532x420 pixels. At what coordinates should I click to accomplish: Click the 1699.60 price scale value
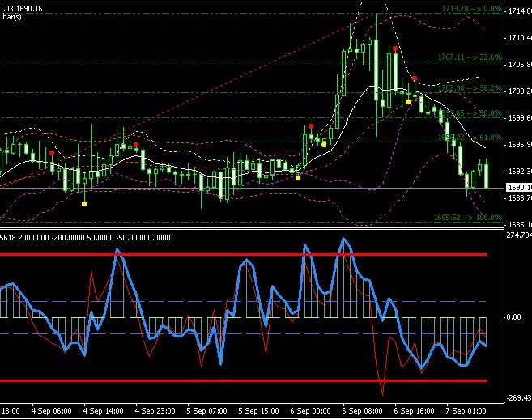(520, 118)
